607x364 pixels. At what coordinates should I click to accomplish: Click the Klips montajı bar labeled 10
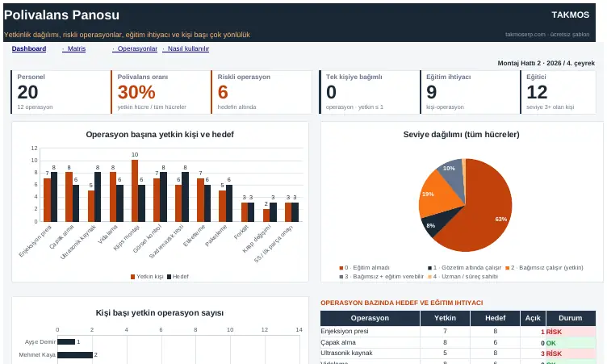(x=135, y=191)
